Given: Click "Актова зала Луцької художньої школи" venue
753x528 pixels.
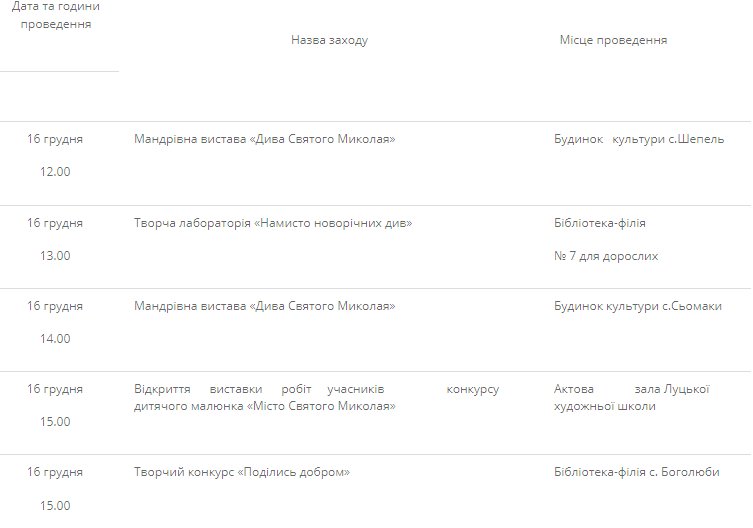Looking at the screenshot, I should pyautogui.click(x=631, y=398).
